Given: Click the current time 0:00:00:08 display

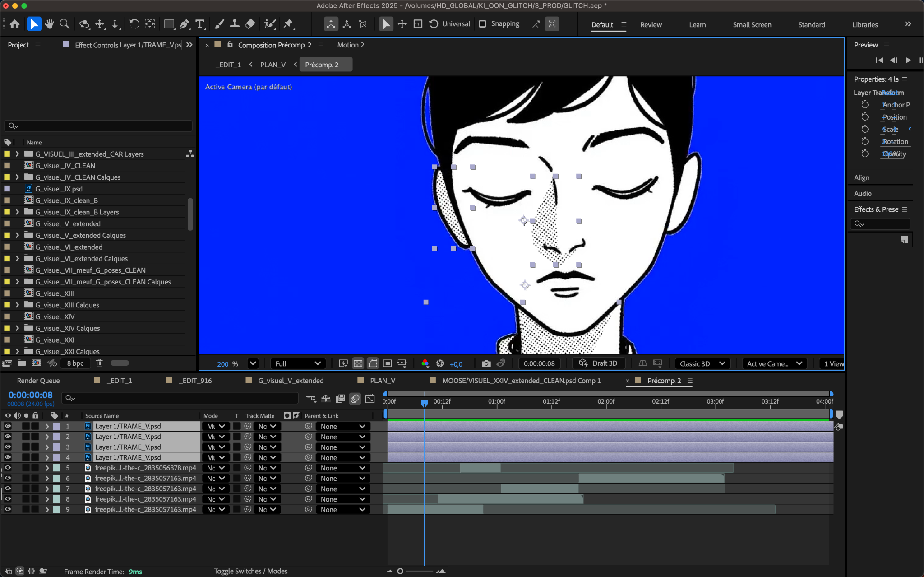Looking at the screenshot, I should point(30,395).
